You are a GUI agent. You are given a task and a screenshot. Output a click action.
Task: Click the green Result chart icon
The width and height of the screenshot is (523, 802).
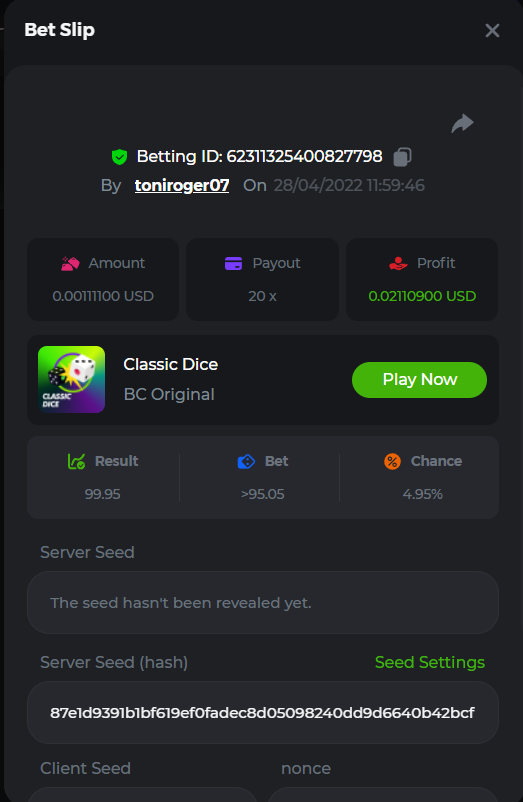click(x=77, y=461)
